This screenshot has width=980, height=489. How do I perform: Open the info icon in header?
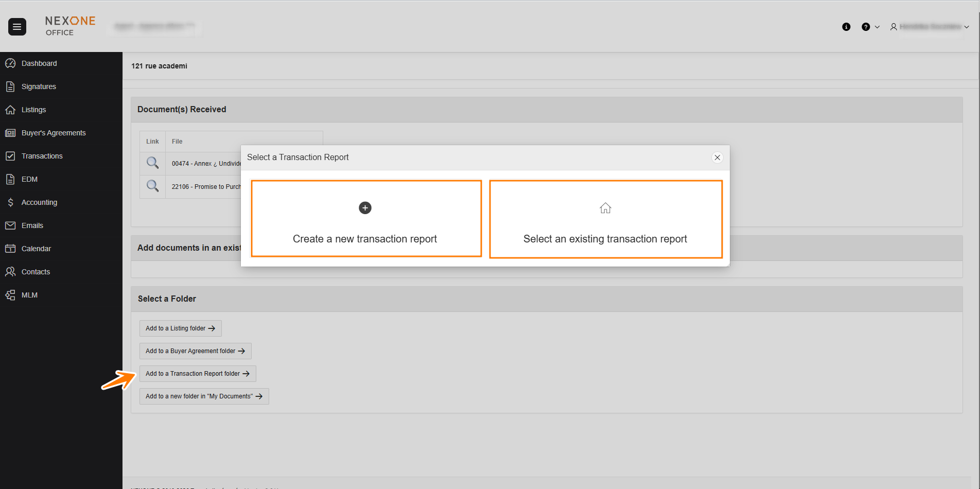pyautogui.click(x=846, y=27)
